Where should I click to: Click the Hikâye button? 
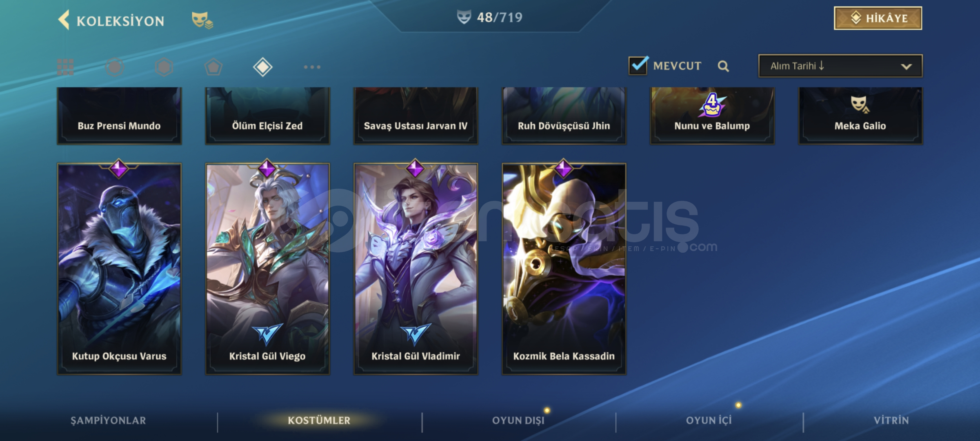pos(878,18)
